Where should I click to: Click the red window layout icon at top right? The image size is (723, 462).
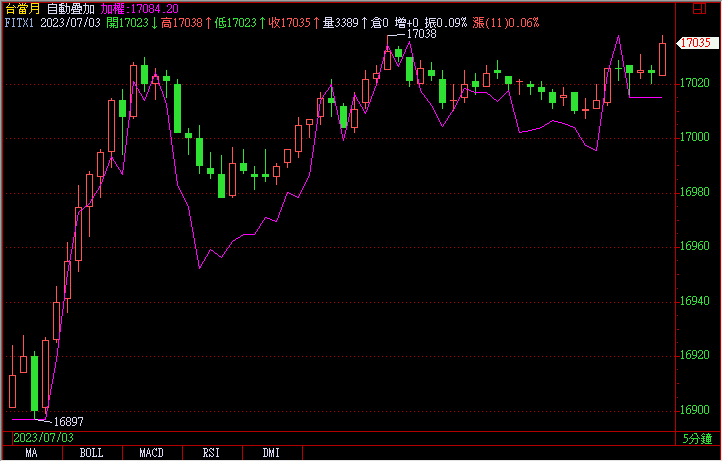pyautogui.click(x=699, y=9)
